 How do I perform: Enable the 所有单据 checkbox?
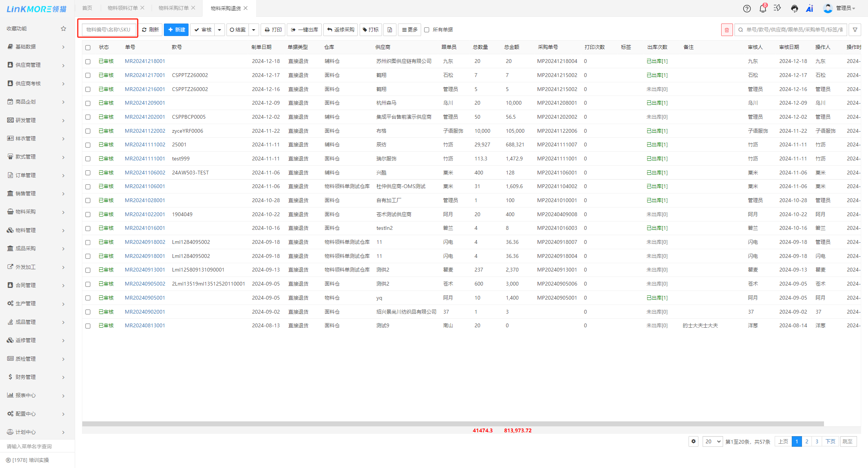click(427, 30)
